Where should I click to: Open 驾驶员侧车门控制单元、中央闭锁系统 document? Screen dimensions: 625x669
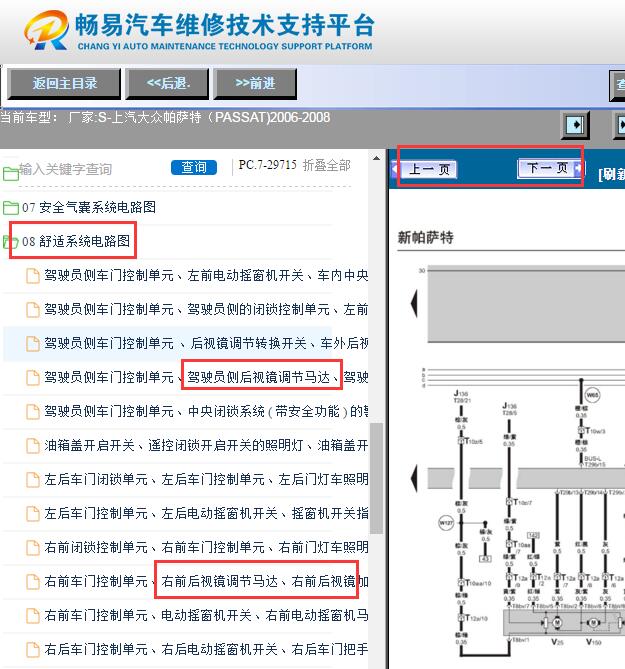click(x=206, y=411)
